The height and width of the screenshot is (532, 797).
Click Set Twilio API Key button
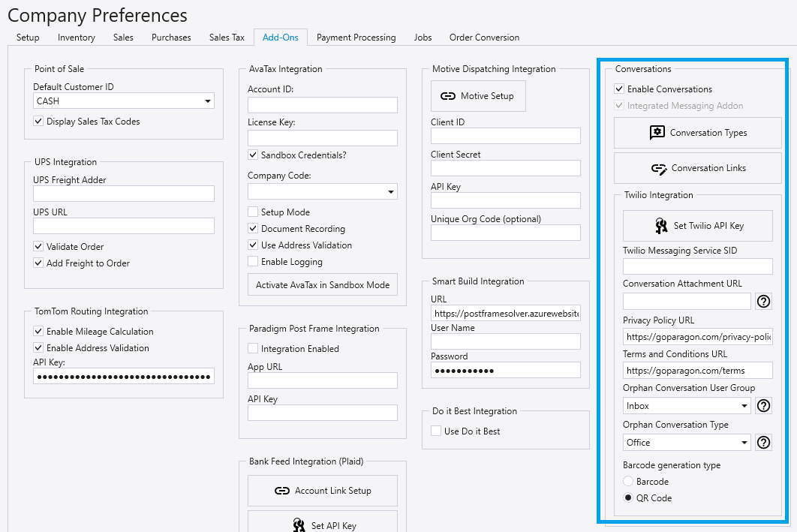(x=697, y=225)
